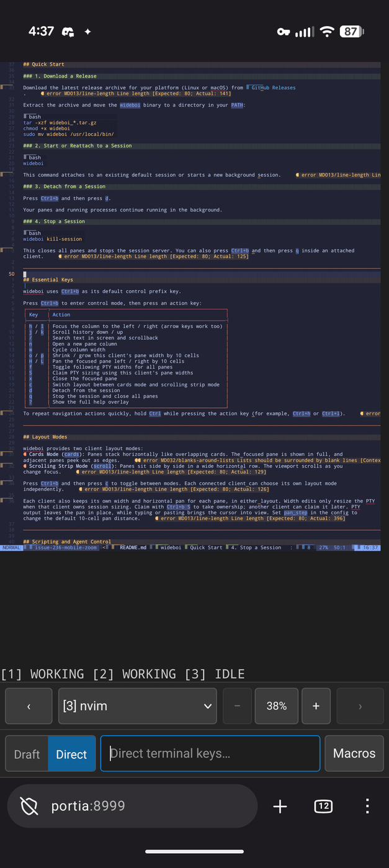
Task: Click line number 50 in the gutter
Action: [x=12, y=274]
